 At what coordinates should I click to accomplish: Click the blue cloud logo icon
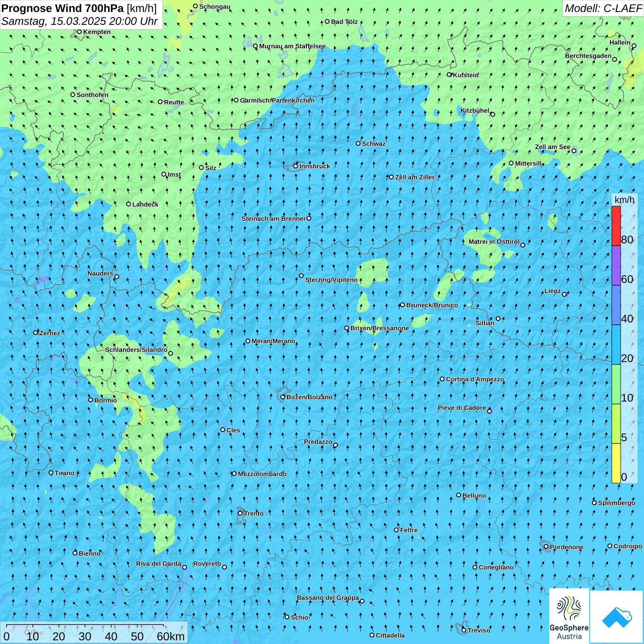[616, 616]
